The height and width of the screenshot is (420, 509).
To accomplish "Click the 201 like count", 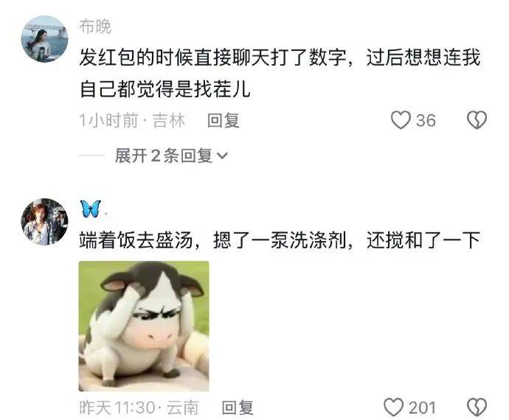I will pos(422,407).
